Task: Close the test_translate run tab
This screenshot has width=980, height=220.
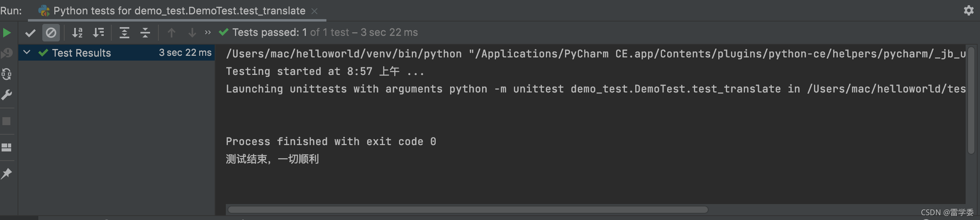Action: click(x=314, y=11)
